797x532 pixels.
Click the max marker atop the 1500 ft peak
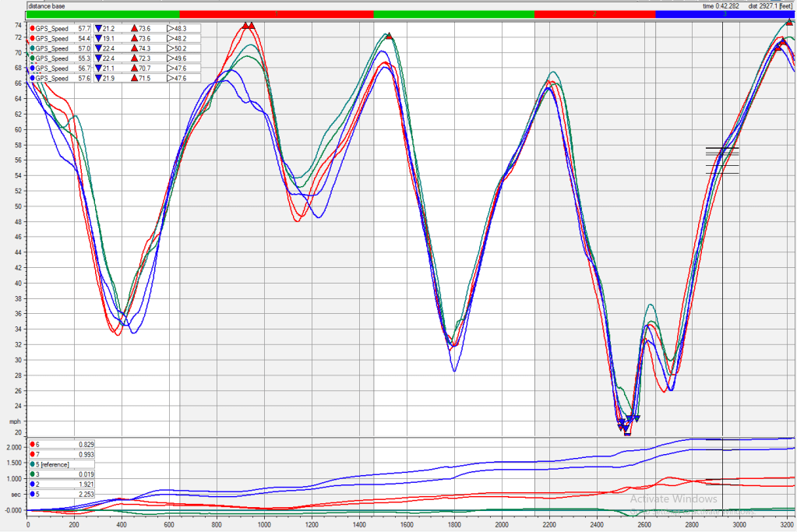click(x=389, y=36)
